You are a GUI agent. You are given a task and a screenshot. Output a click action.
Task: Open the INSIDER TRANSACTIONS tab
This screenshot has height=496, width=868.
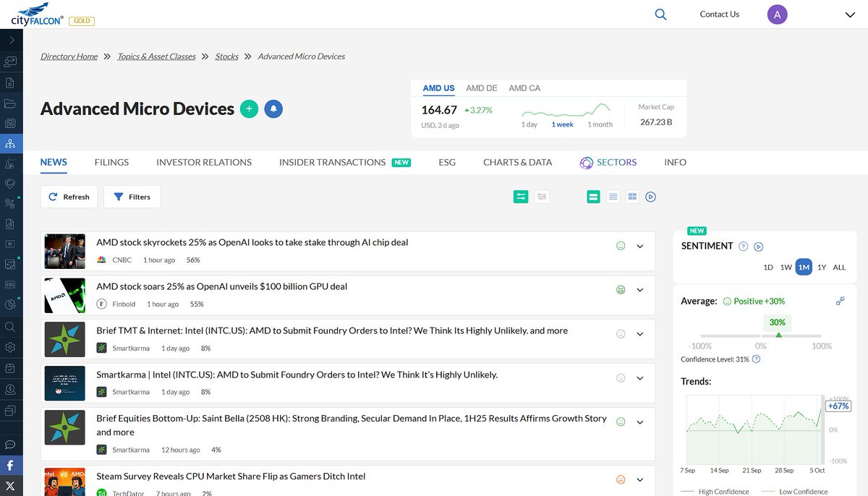coord(332,162)
